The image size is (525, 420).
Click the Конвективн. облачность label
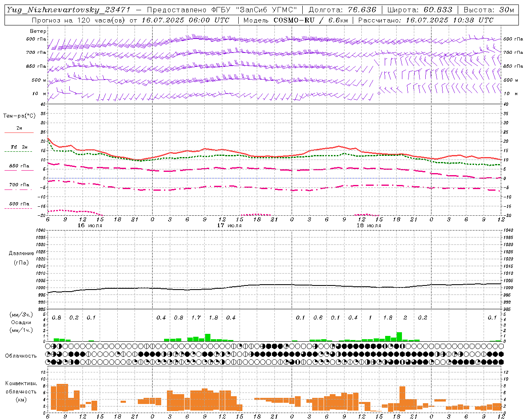pyautogui.click(x=21, y=388)
